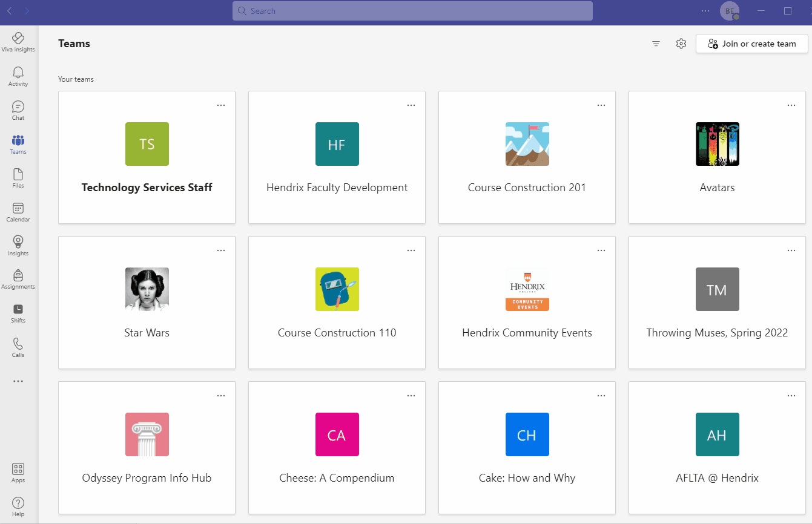This screenshot has width=812, height=524.
Task: Click inside the Search bar
Action: 412,11
